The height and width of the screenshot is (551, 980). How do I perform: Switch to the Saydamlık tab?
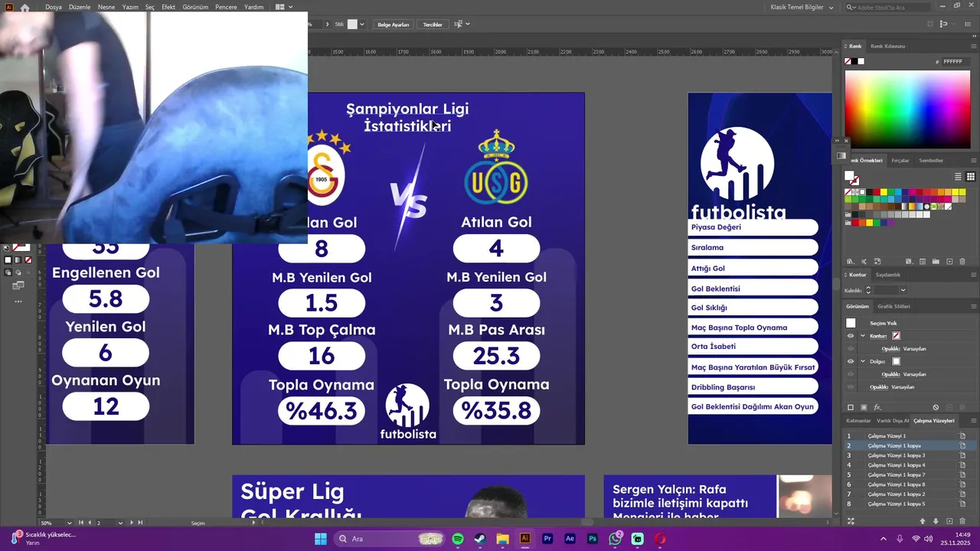(888, 275)
